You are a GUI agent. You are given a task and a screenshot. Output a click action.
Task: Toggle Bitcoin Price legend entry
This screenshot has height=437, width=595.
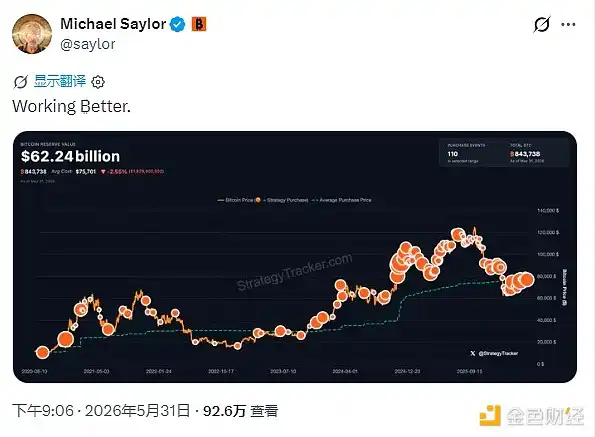235,200
